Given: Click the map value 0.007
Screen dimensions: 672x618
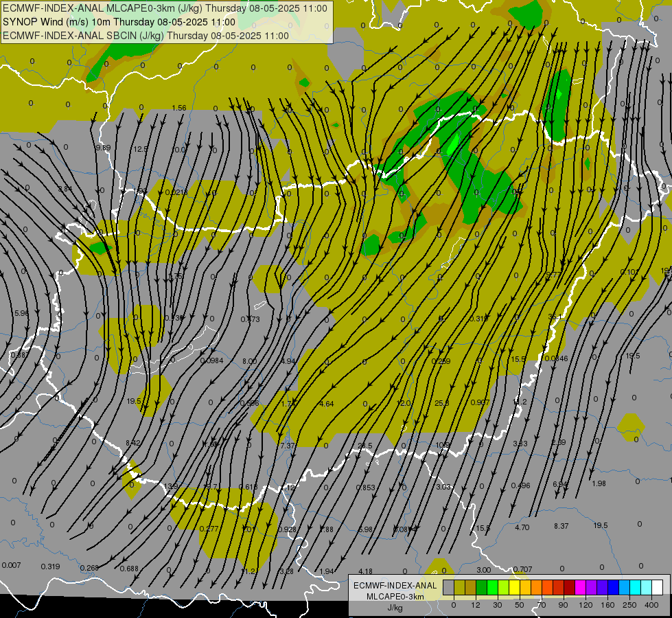Looking at the screenshot, I should tap(11, 565).
